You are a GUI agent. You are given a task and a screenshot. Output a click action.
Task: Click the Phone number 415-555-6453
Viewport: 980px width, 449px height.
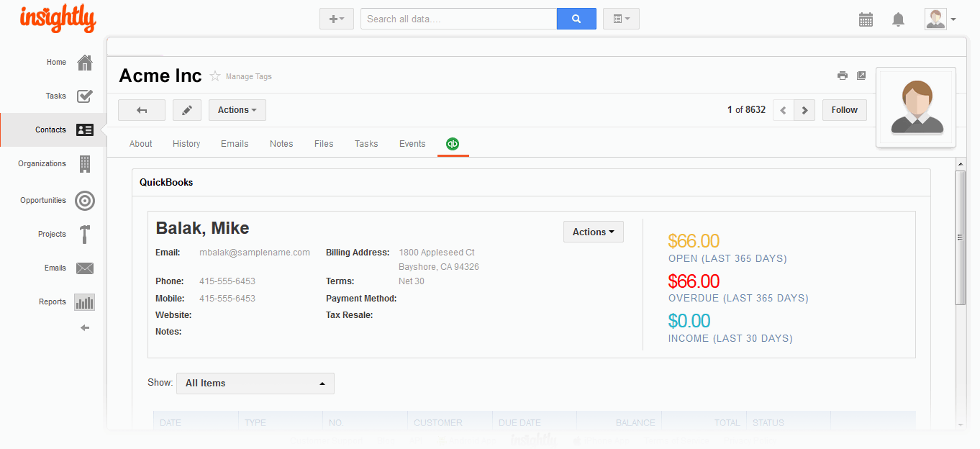point(227,281)
